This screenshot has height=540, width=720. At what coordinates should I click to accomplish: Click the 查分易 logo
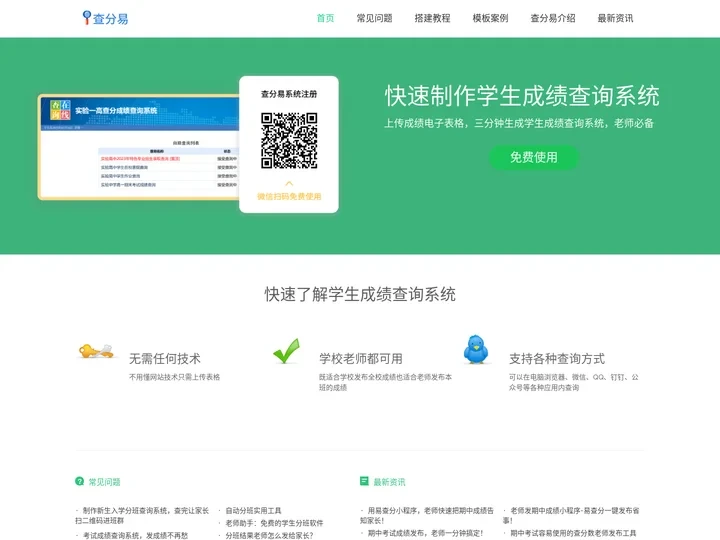(105, 18)
